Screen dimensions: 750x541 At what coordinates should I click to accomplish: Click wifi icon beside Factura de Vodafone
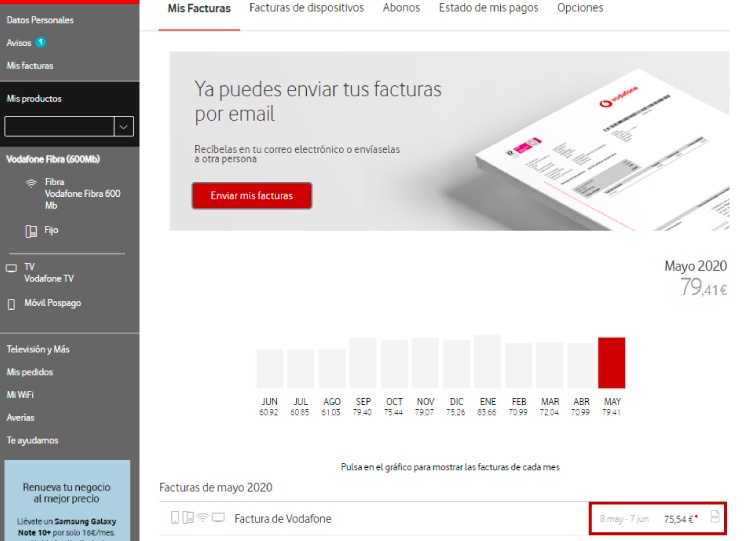pos(203,517)
